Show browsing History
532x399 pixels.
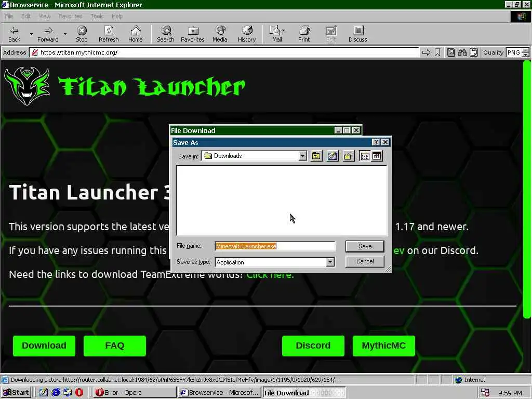pos(247,34)
